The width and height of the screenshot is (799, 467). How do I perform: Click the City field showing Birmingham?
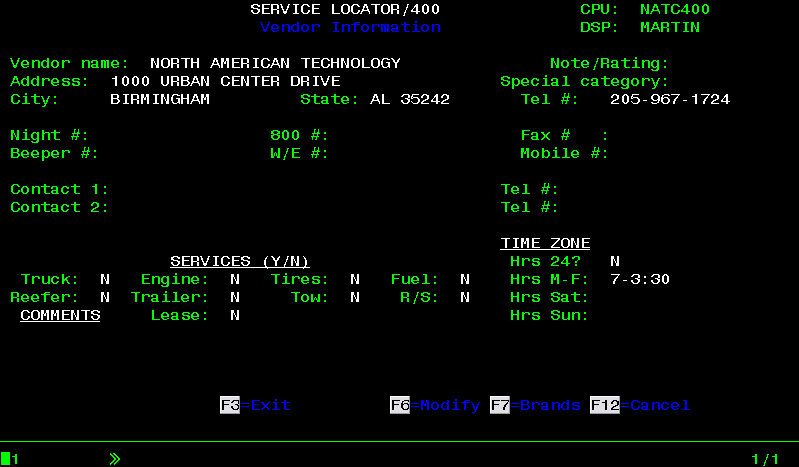(160, 99)
